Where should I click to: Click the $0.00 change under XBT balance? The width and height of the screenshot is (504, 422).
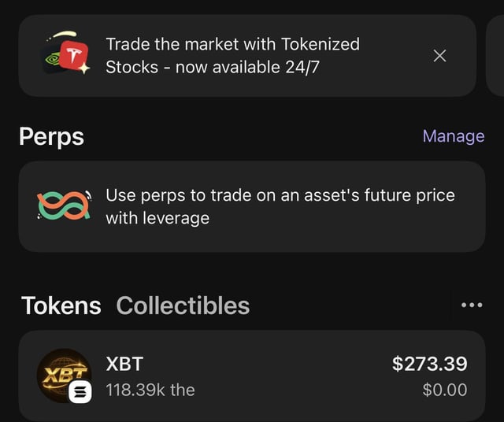click(445, 390)
